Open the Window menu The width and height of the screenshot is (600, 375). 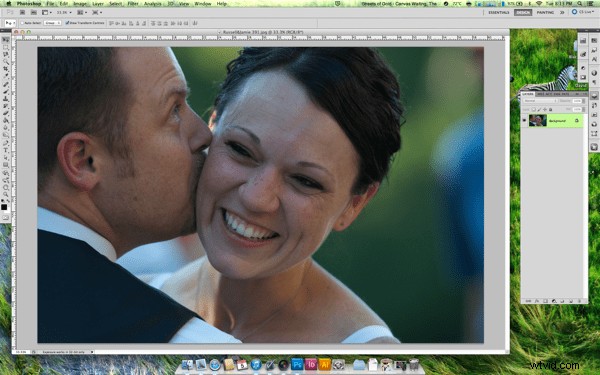point(202,4)
